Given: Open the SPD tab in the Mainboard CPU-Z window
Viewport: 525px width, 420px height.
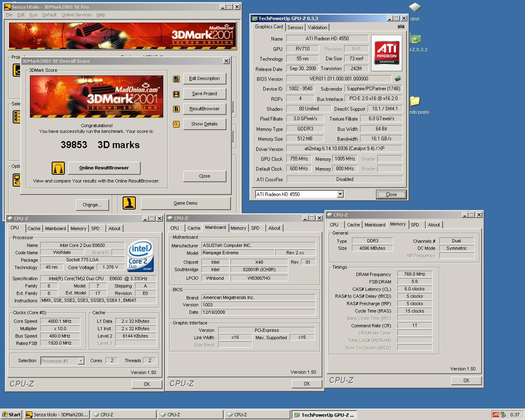Looking at the screenshot, I should (255, 228).
